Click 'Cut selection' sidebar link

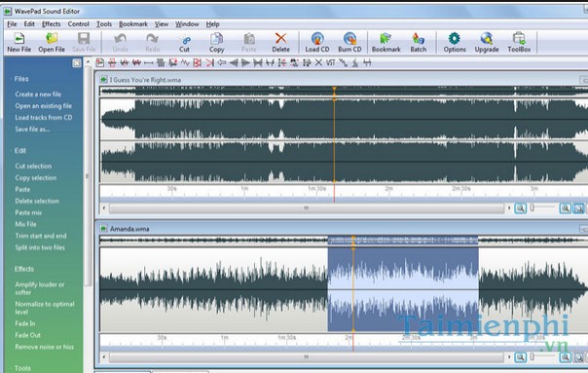33,166
